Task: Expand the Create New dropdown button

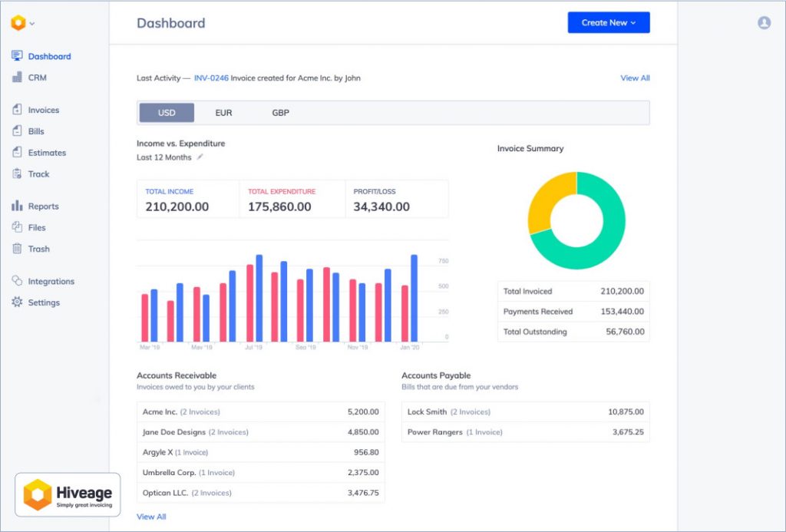Action: tap(608, 23)
